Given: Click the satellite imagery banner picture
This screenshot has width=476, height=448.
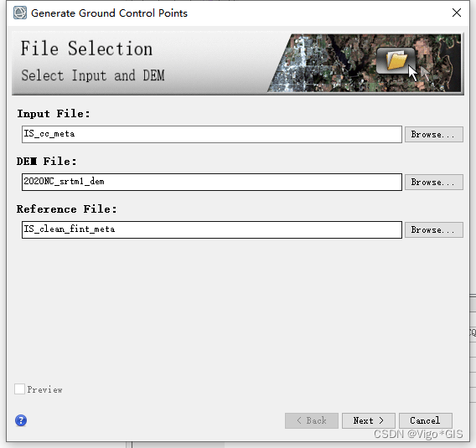Looking at the screenshot, I should [x=365, y=63].
